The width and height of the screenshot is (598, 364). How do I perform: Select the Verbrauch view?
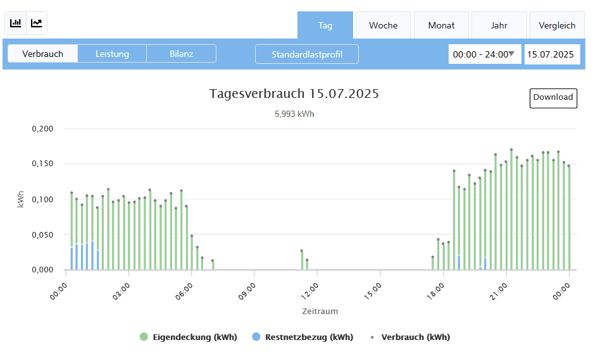coord(43,54)
